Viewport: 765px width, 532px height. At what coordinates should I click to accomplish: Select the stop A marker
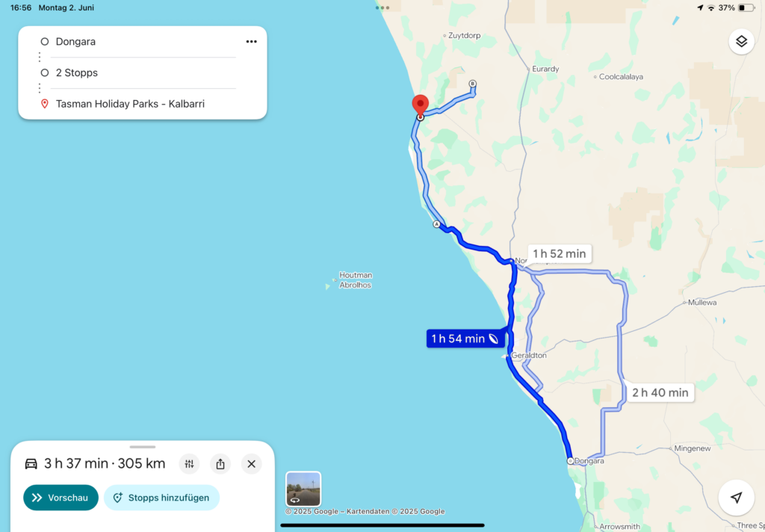tap(436, 224)
